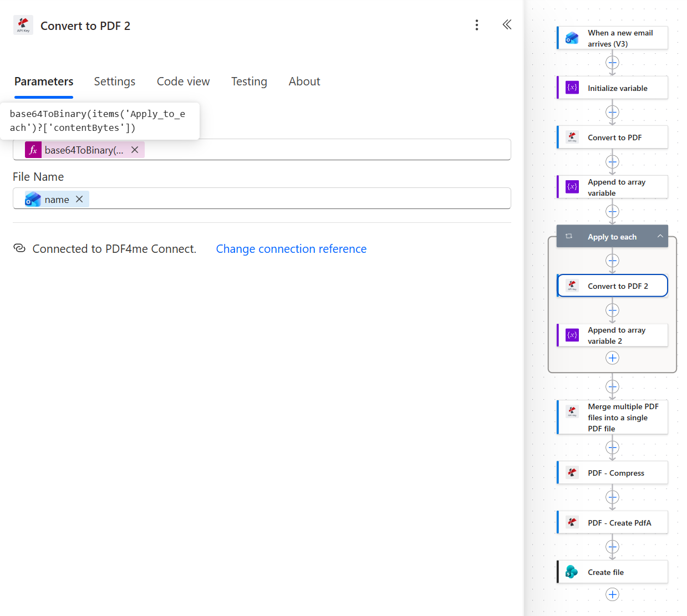Click the plus button below Create file

click(612, 594)
